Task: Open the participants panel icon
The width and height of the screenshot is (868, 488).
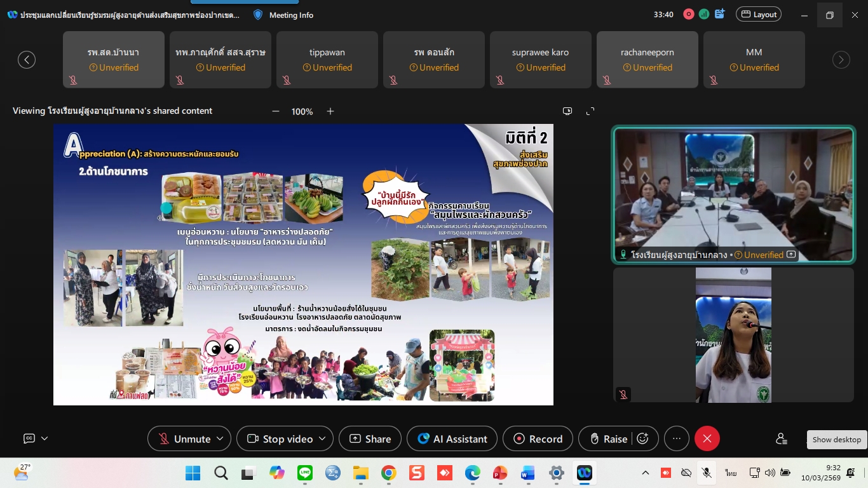Action: tap(782, 438)
